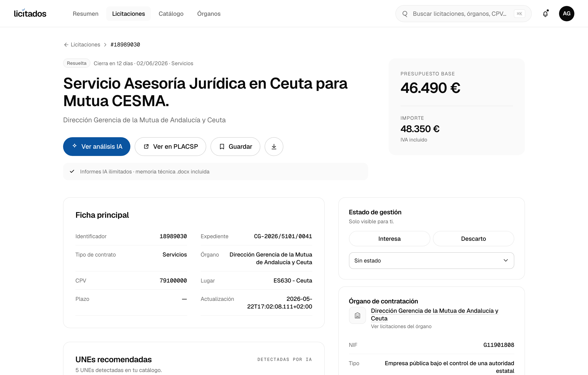
Task: Click the checkmark icon beside Informes IA
Action: [x=72, y=171]
